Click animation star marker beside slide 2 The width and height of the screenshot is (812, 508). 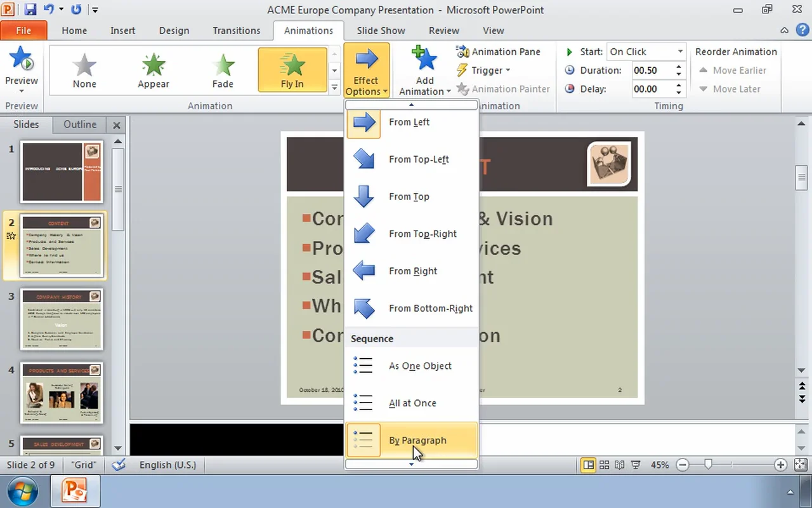(11, 236)
